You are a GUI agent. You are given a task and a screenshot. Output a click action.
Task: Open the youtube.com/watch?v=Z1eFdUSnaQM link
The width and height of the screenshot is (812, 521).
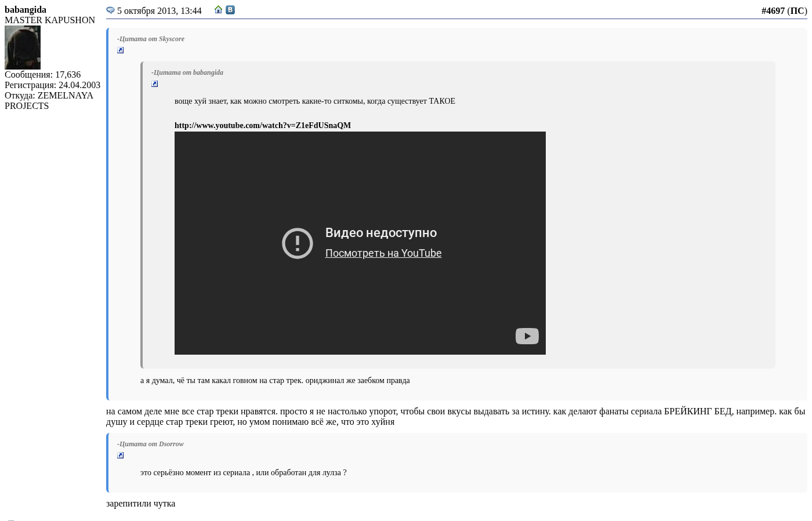[x=262, y=125]
